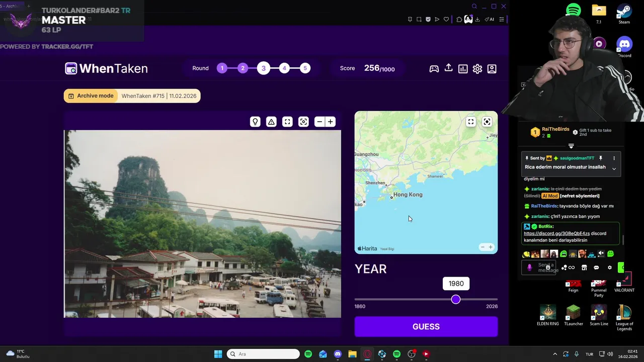Screen dimensions: 644x362
Task: Click the browser pin icon in toolbar
Action: [410, 19]
